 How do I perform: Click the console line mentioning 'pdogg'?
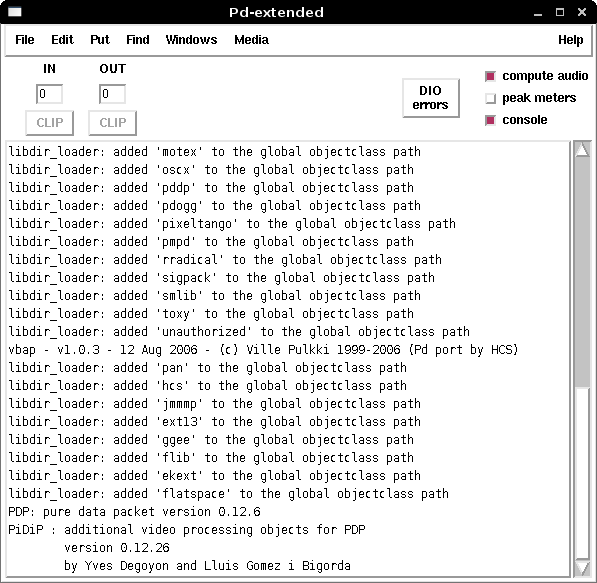click(x=214, y=206)
